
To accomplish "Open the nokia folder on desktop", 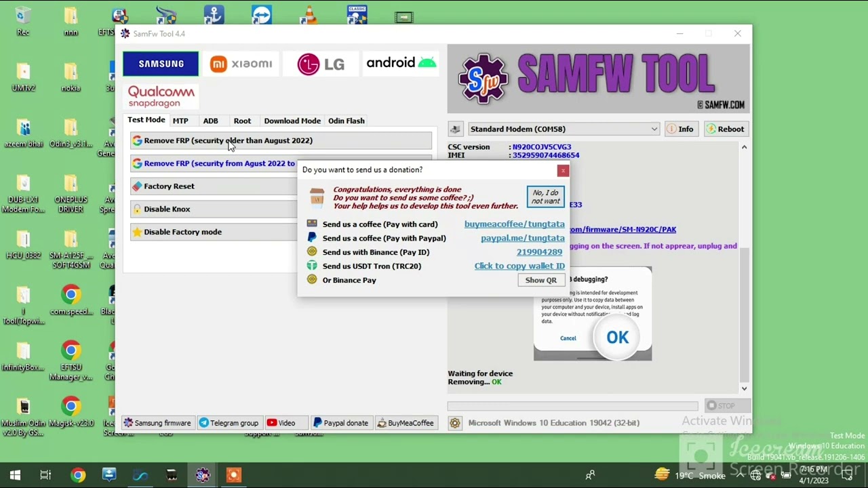I will (x=71, y=77).
